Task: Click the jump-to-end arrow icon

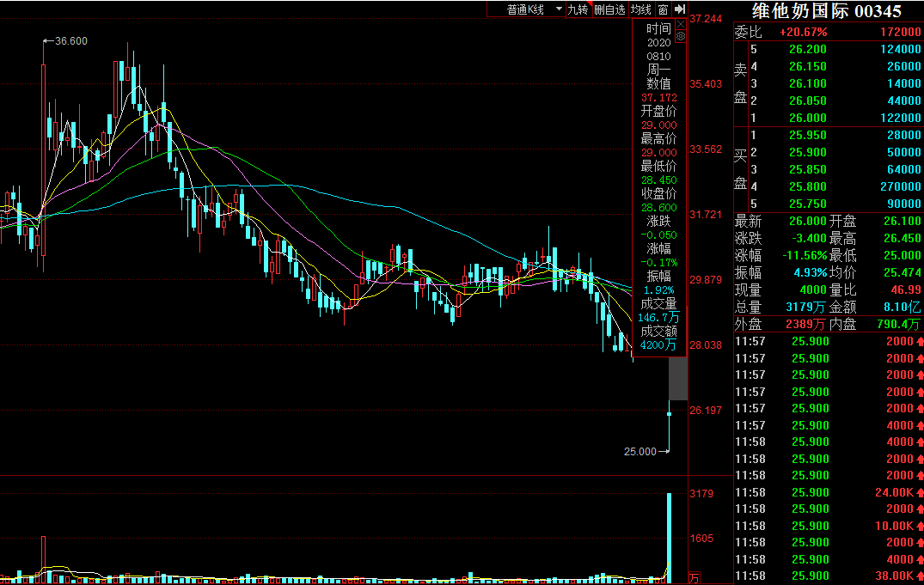Action: [679, 9]
